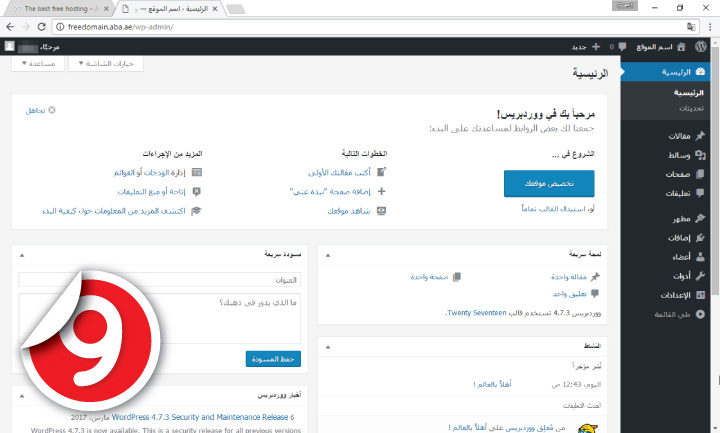Screen dimensions: 720x433
Task: Open Pages (صفحات) icon in sidebar
Action: tap(700, 174)
